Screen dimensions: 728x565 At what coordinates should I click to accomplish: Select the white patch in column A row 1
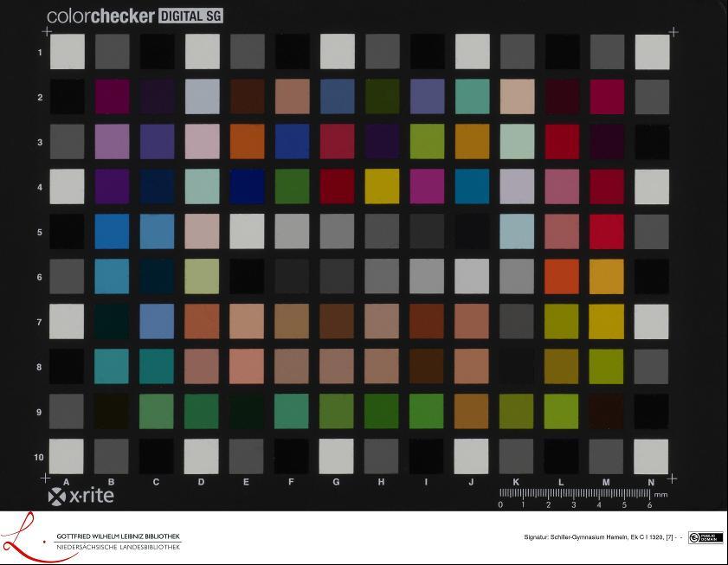point(67,50)
